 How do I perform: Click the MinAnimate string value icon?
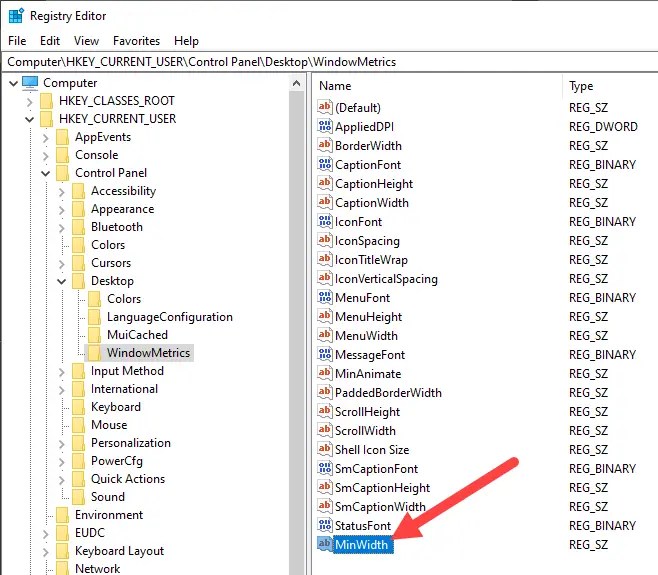[325, 373]
